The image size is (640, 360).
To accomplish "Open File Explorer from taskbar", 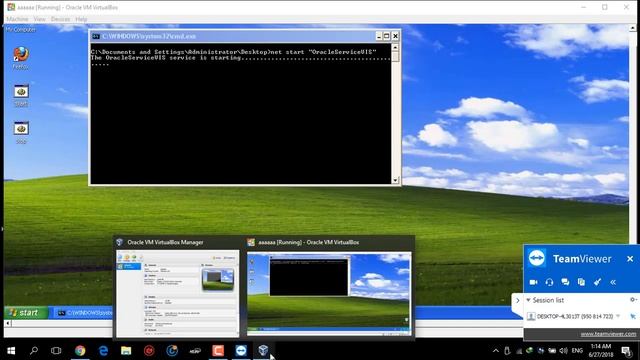I will (126, 351).
